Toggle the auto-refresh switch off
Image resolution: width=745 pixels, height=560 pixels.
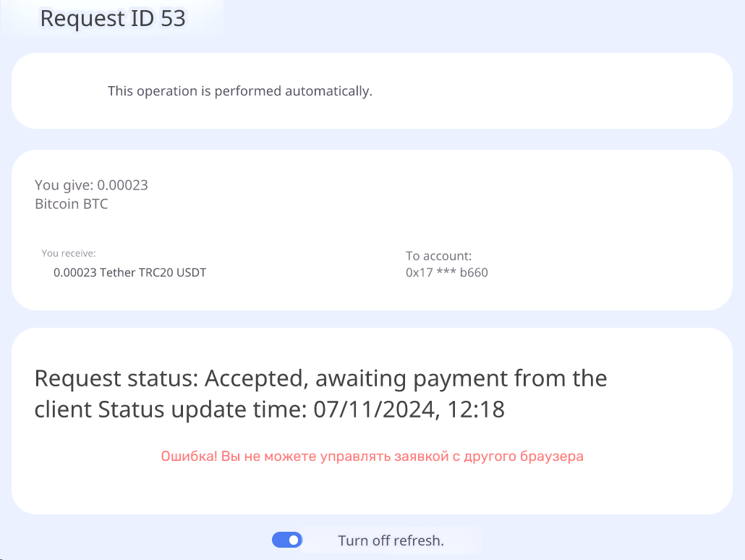(287, 540)
